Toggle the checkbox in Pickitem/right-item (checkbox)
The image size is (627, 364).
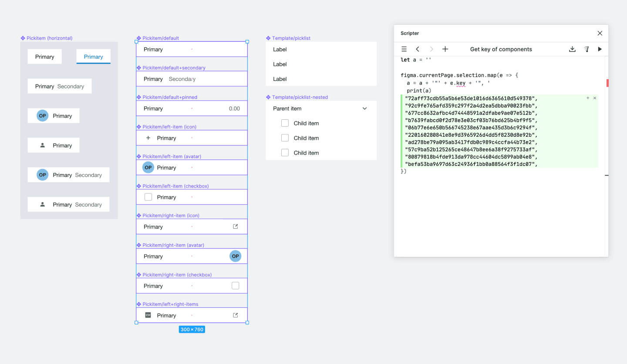click(235, 285)
